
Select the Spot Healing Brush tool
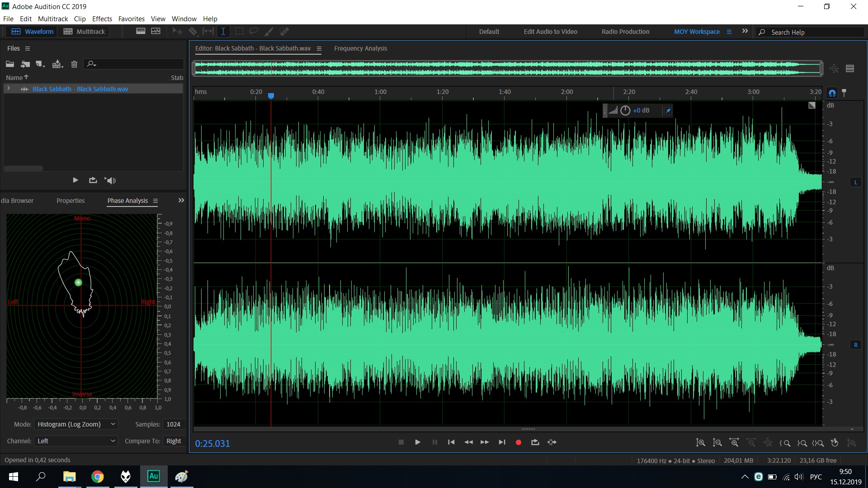pos(284,31)
